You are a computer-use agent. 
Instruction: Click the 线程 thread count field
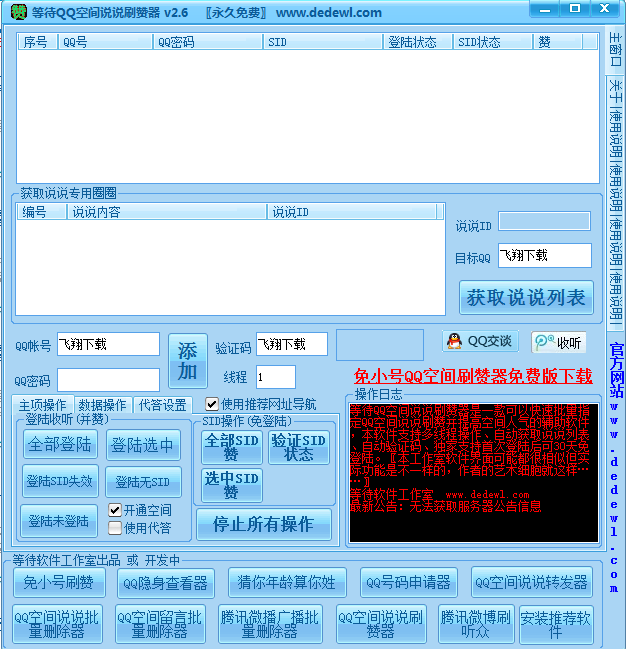(276, 377)
